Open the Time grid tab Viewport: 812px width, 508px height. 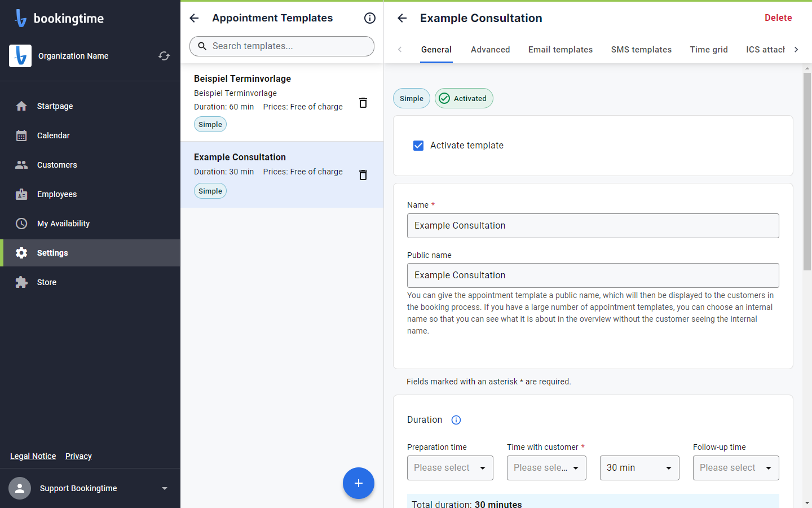coord(709,50)
